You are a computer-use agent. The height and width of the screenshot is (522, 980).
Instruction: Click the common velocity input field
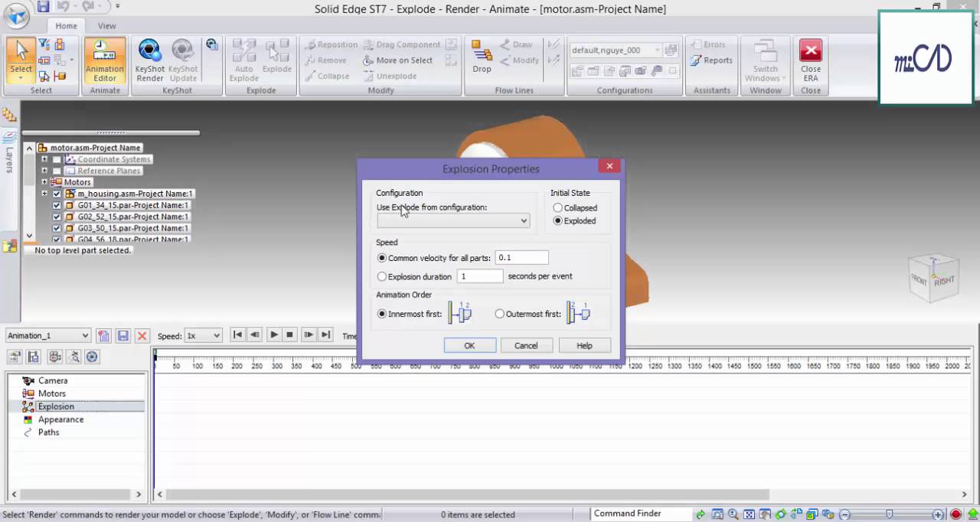(522, 258)
